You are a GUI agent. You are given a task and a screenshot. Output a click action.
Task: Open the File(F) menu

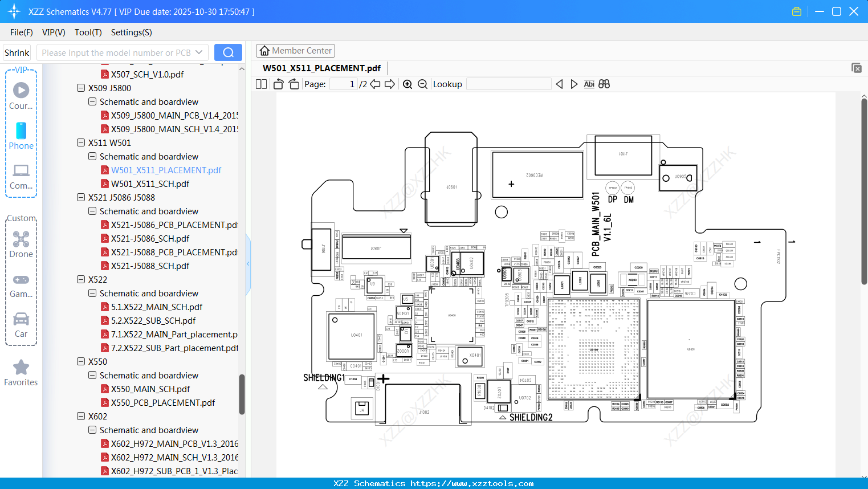pyautogui.click(x=22, y=32)
